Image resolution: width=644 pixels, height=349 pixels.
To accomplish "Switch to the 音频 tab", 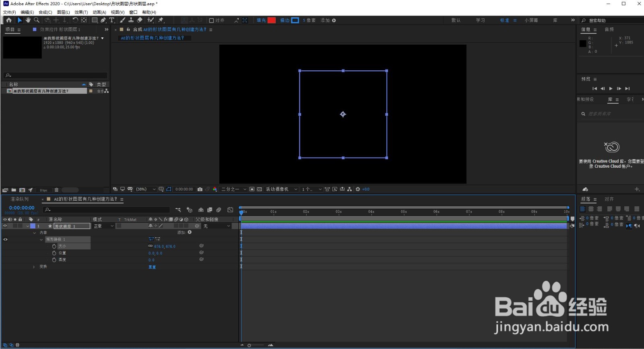I will coord(609,29).
